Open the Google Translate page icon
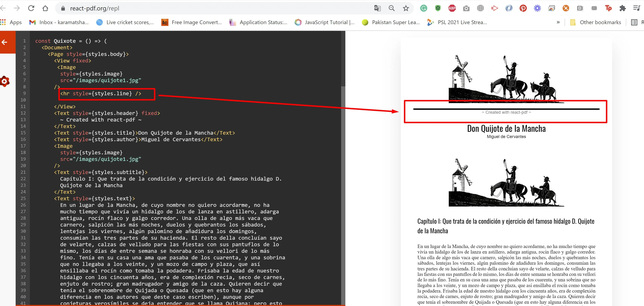The width and height of the screenshot is (644, 306). click(x=377, y=8)
